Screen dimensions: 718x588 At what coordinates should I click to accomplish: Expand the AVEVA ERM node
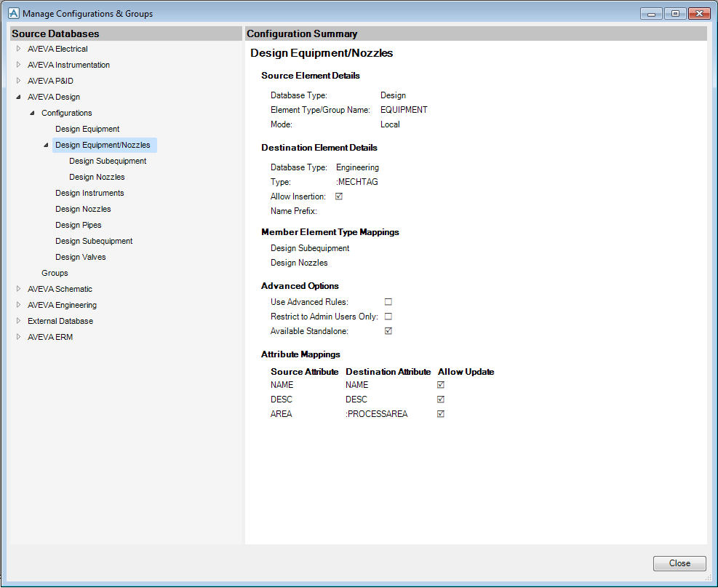(18, 337)
